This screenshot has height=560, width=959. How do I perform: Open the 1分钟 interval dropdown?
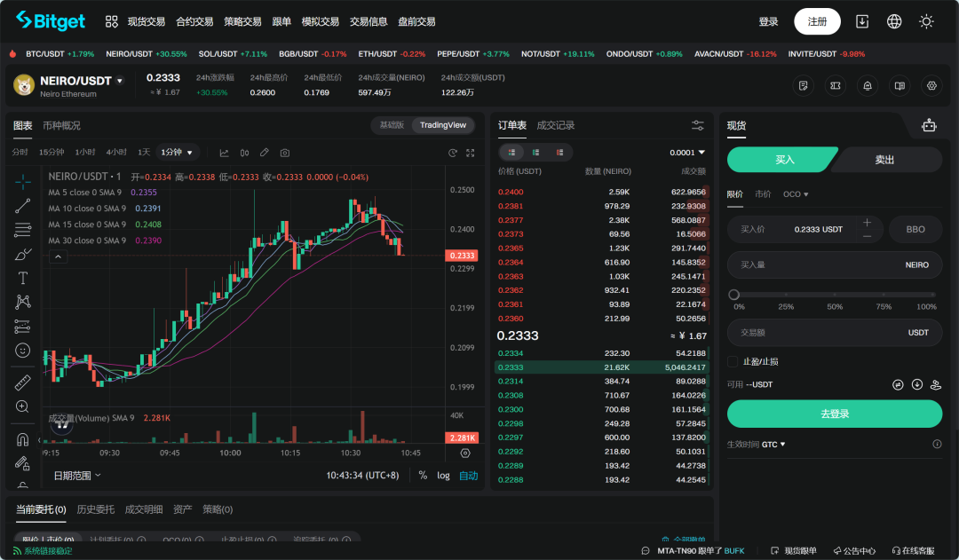click(x=177, y=153)
